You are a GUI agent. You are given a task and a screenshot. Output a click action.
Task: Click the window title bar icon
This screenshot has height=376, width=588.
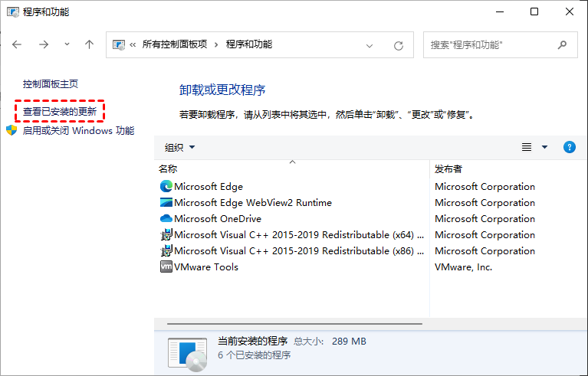tap(12, 12)
